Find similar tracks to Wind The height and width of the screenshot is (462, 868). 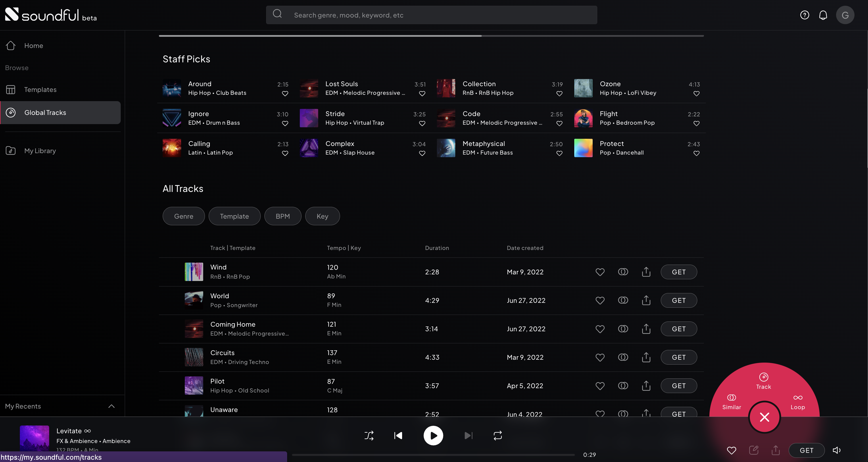tap(623, 272)
